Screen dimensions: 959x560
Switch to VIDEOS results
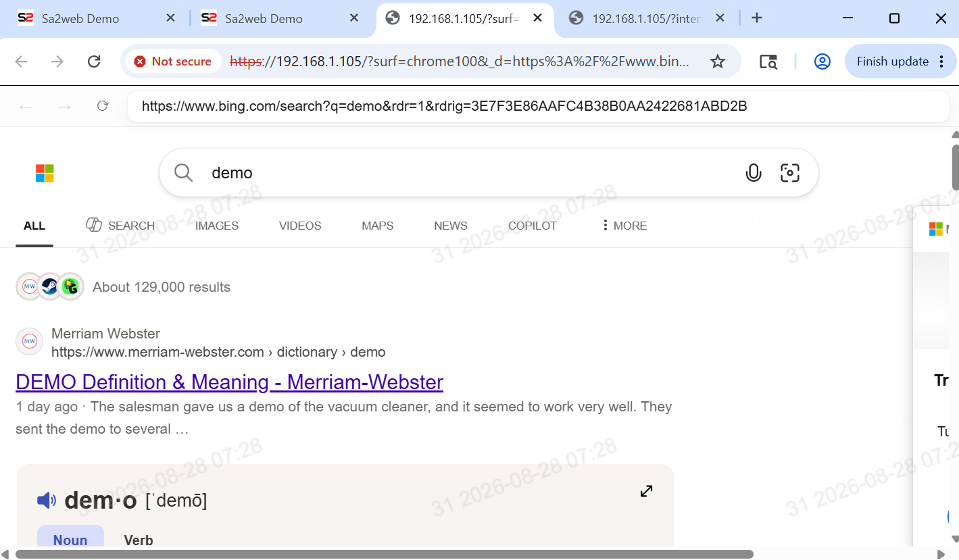(300, 226)
